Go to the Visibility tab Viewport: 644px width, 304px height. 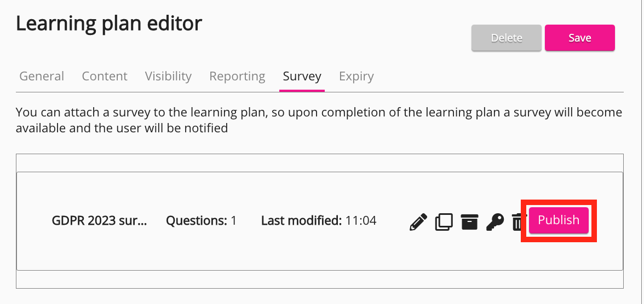pyautogui.click(x=168, y=77)
